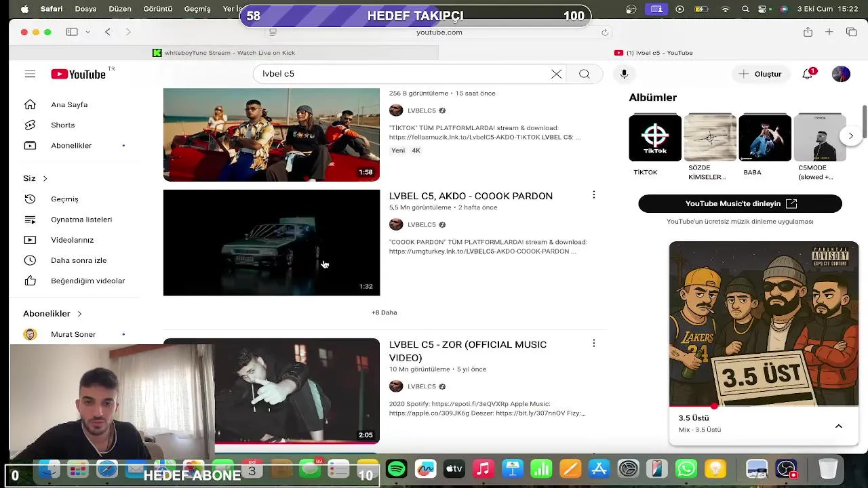Open Abonelikler in the sidebar
868x488 pixels.
[71, 145]
